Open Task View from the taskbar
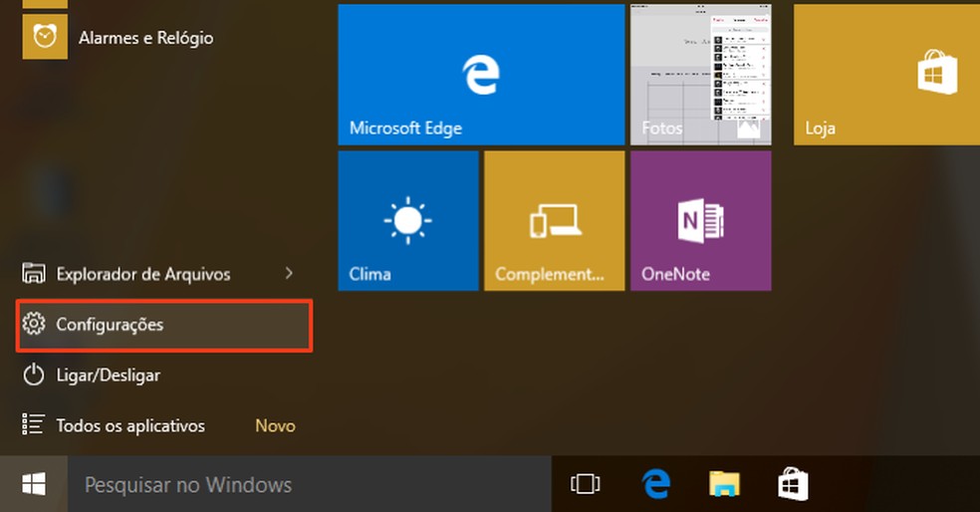Image resolution: width=980 pixels, height=512 pixels. tap(585, 484)
